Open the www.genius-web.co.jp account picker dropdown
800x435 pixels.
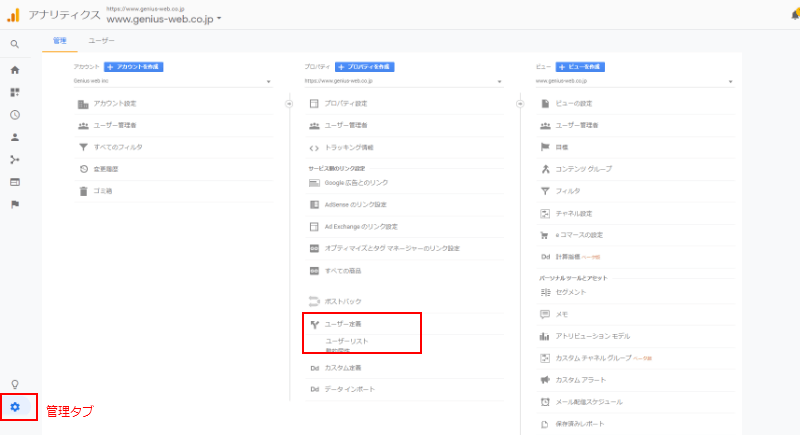[164, 19]
